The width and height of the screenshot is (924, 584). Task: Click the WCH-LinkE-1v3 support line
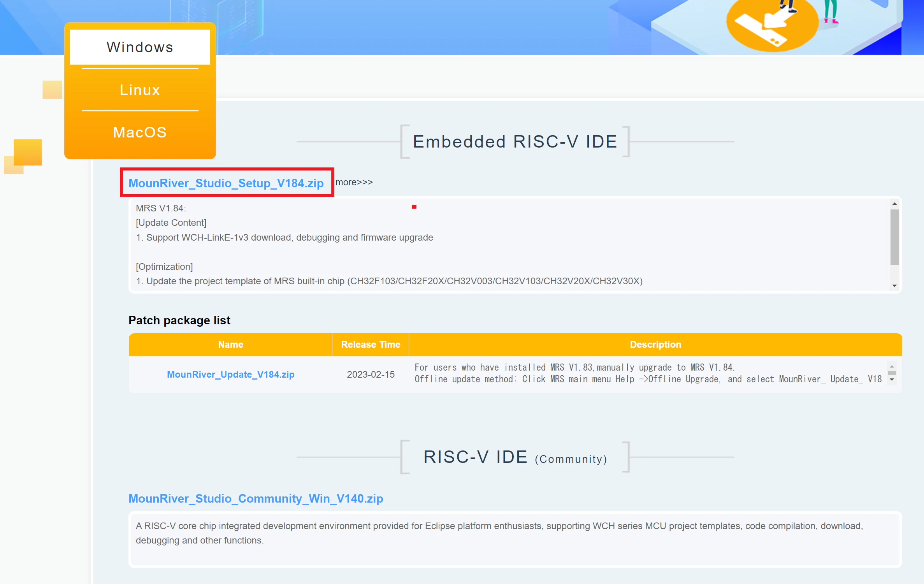tap(285, 237)
